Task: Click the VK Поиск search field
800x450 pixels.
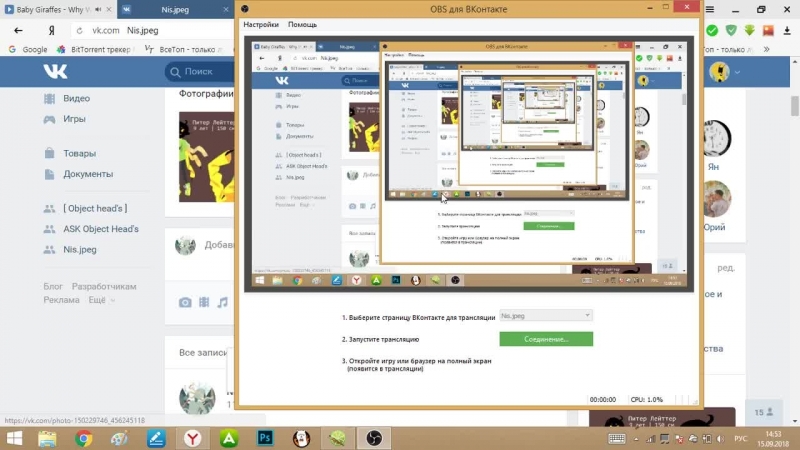Action: click(199, 72)
